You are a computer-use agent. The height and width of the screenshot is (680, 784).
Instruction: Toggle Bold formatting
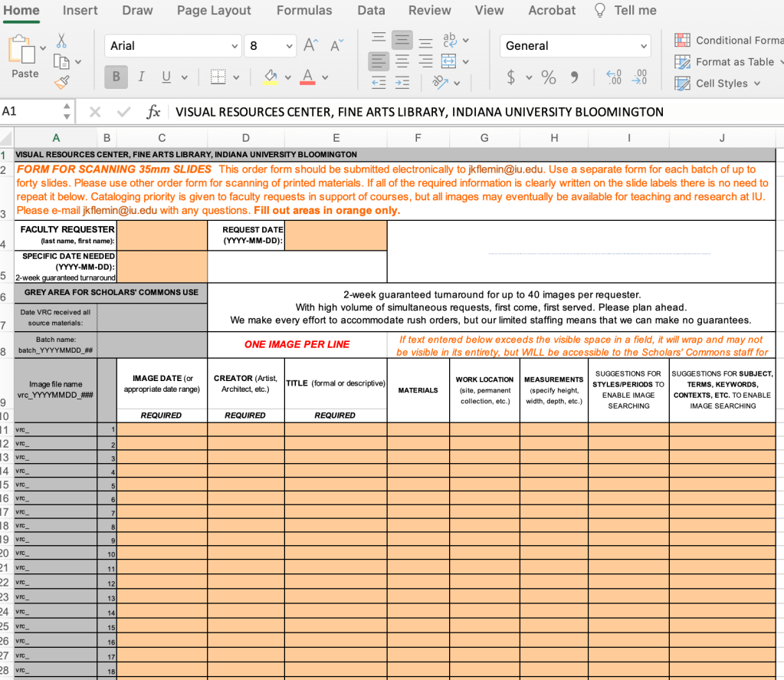tap(116, 77)
